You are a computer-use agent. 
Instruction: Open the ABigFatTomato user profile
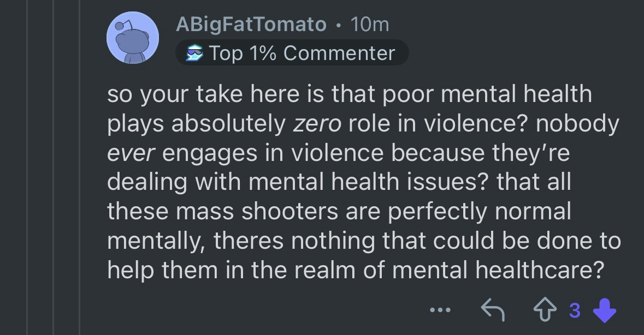(x=251, y=25)
